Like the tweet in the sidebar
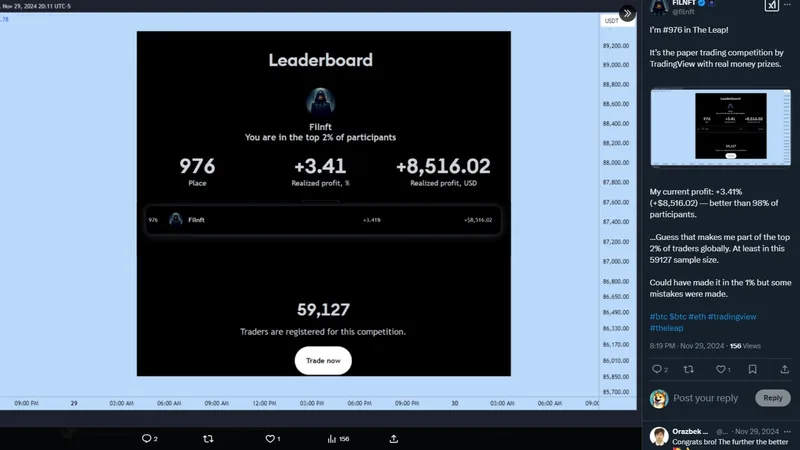The height and width of the screenshot is (450, 800). tap(720, 369)
